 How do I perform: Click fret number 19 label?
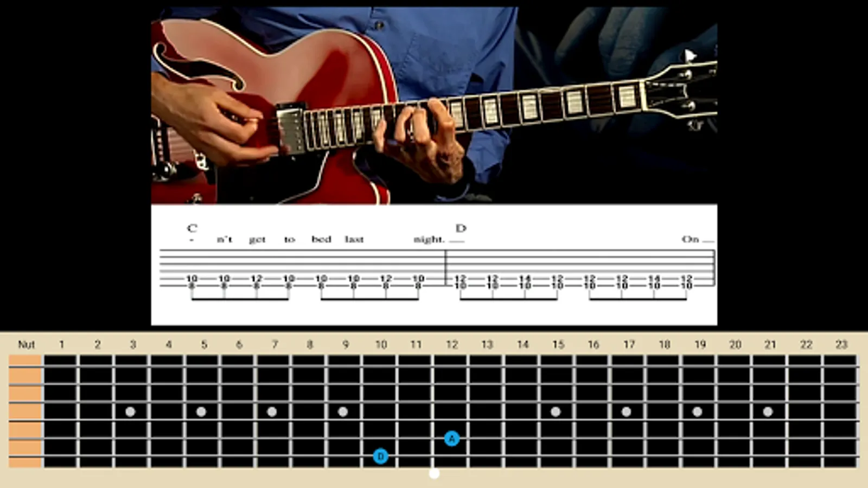coord(700,344)
